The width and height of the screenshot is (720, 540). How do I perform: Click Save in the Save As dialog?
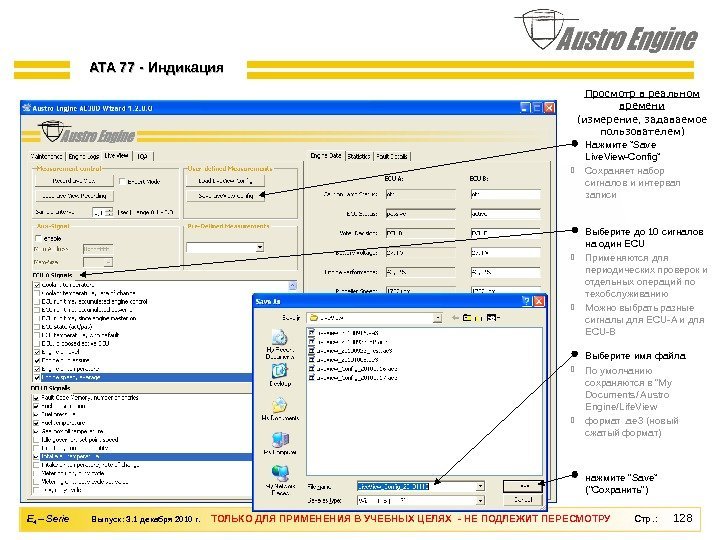tap(523, 486)
